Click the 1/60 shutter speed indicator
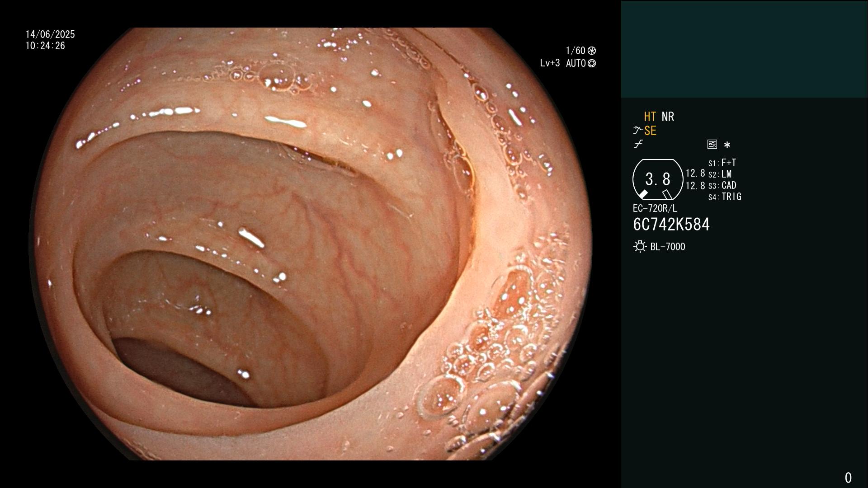868x488 pixels. point(576,51)
